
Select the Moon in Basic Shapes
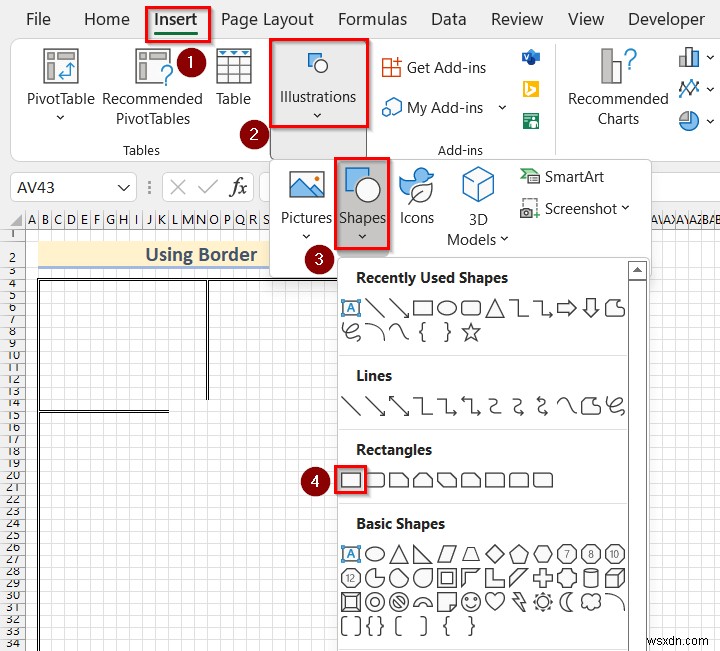coord(567,601)
